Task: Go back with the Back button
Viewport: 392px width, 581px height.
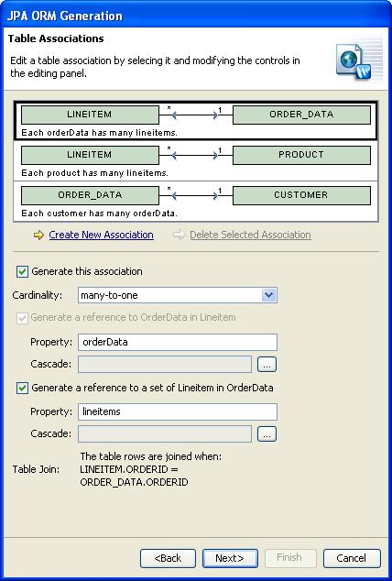Action: tap(168, 558)
